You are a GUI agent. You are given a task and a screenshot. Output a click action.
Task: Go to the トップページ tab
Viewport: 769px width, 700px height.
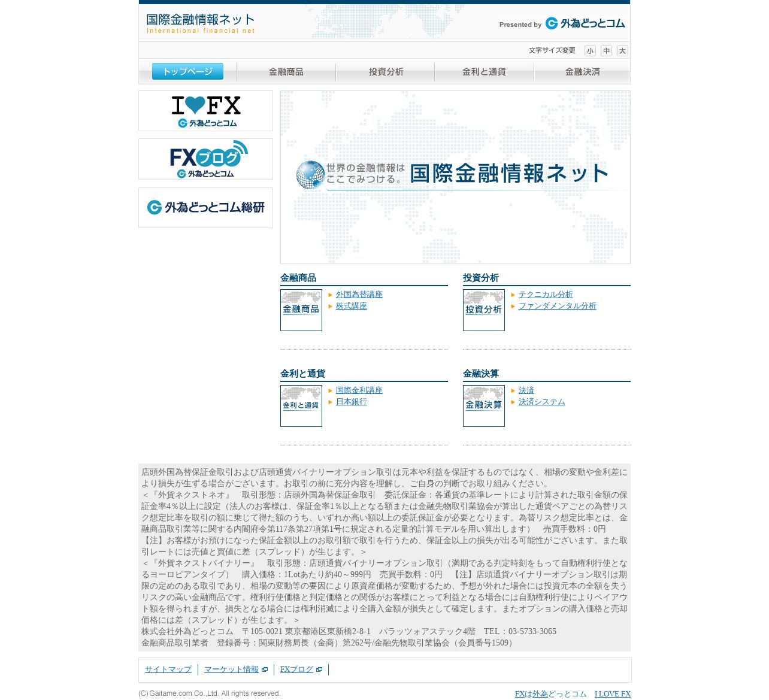(x=187, y=71)
